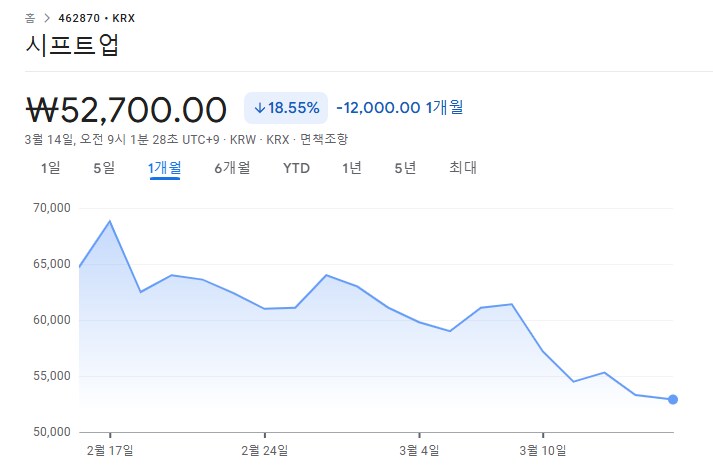Select the 462870 · KRX ticker text
The image size is (713, 472).
(96, 18)
